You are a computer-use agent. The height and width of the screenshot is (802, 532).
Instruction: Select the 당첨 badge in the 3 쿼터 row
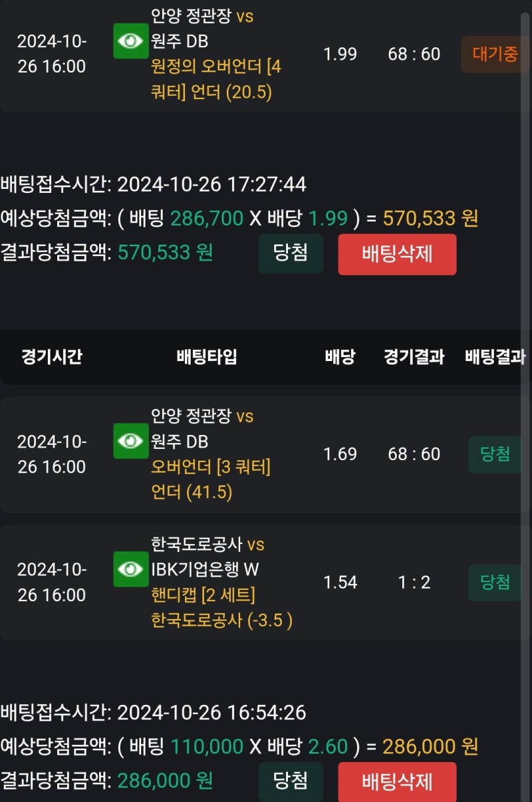pos(495,454)
